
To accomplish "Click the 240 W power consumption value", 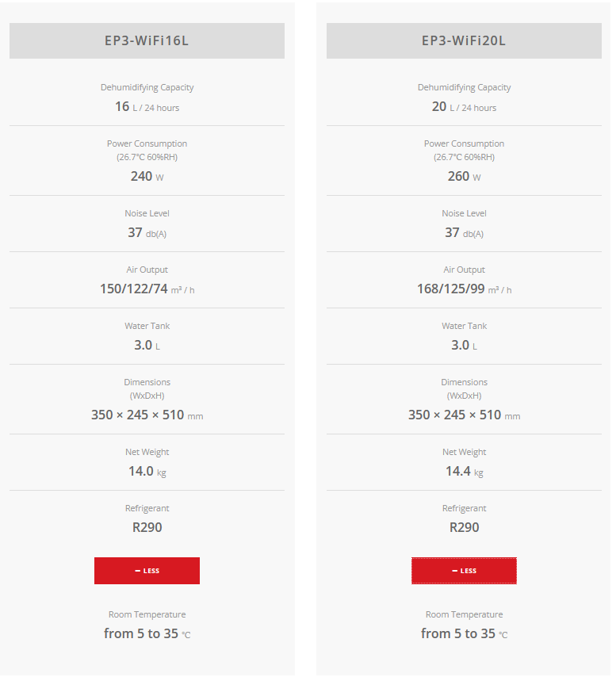I will [x=147, y=176].
